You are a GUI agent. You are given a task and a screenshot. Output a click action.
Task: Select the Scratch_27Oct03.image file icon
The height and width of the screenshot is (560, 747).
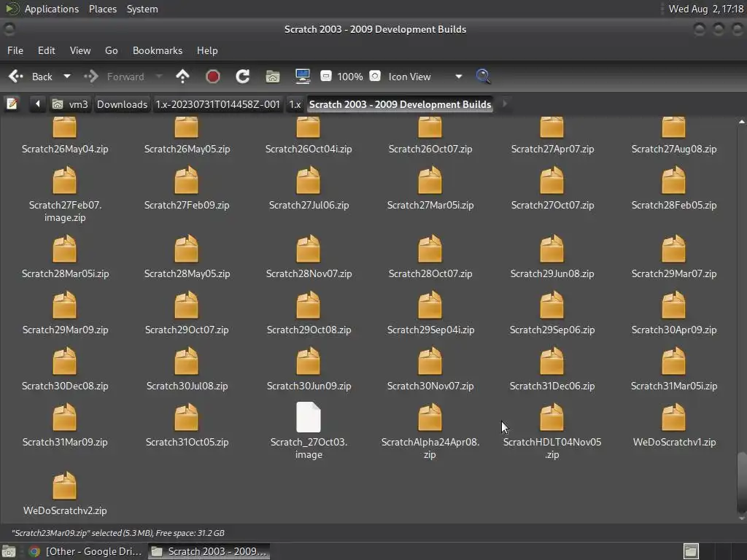[x=309, y=416]
